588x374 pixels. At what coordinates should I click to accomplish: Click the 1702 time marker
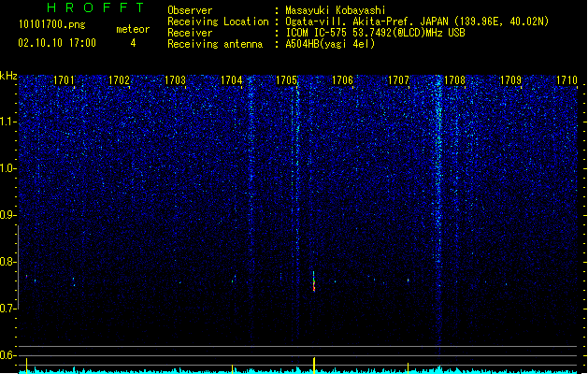119,80
